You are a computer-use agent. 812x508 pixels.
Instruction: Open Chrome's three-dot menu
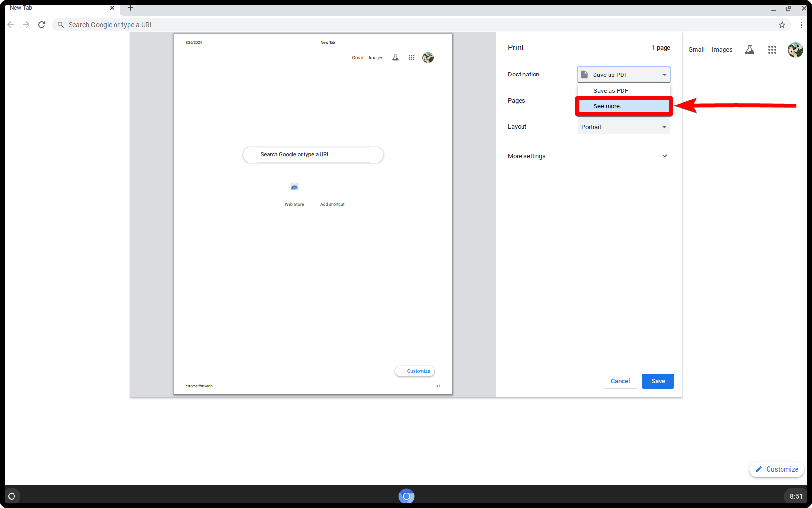coord(801,25)
